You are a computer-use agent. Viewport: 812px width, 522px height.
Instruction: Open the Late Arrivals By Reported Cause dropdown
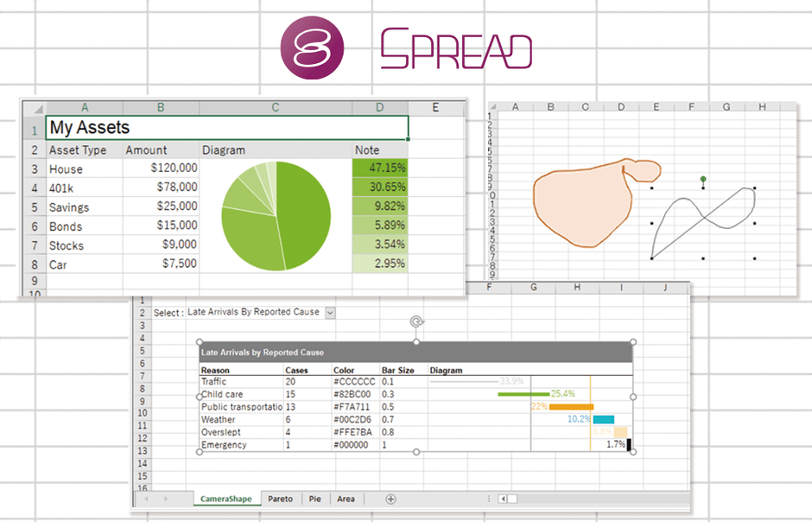(x=330, y=312)
